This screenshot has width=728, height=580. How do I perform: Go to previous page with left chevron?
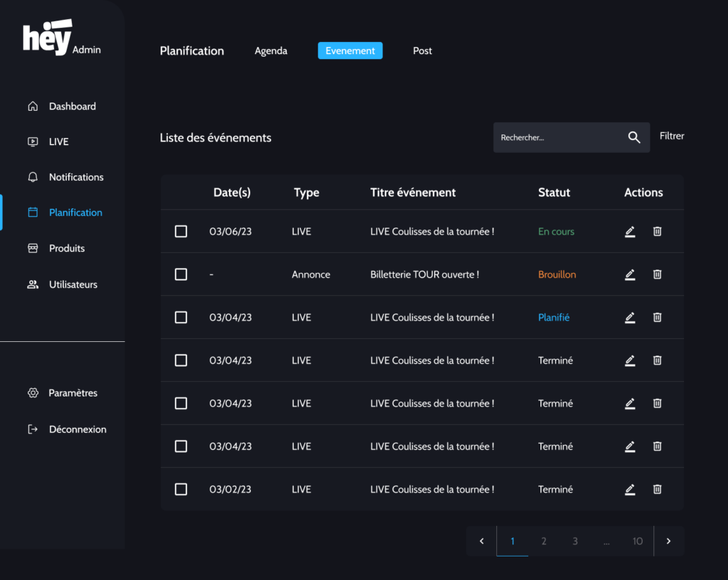click(x=481, y=542)
